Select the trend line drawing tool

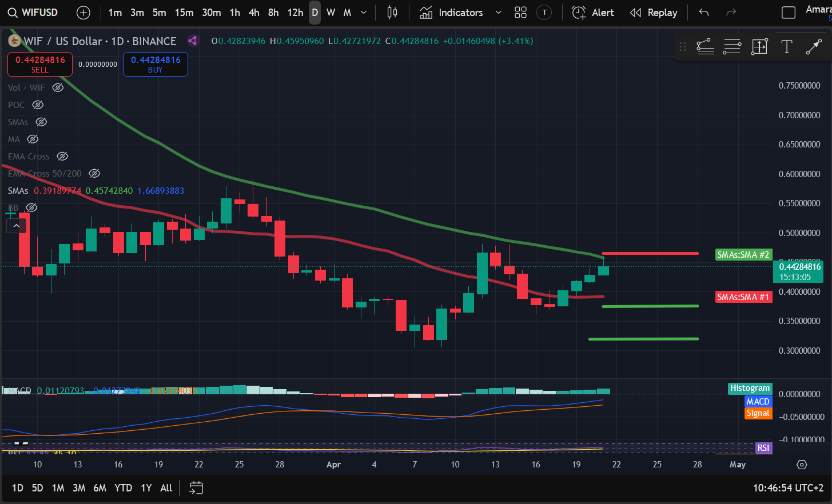pyautogui.click(x=814, y=47)
